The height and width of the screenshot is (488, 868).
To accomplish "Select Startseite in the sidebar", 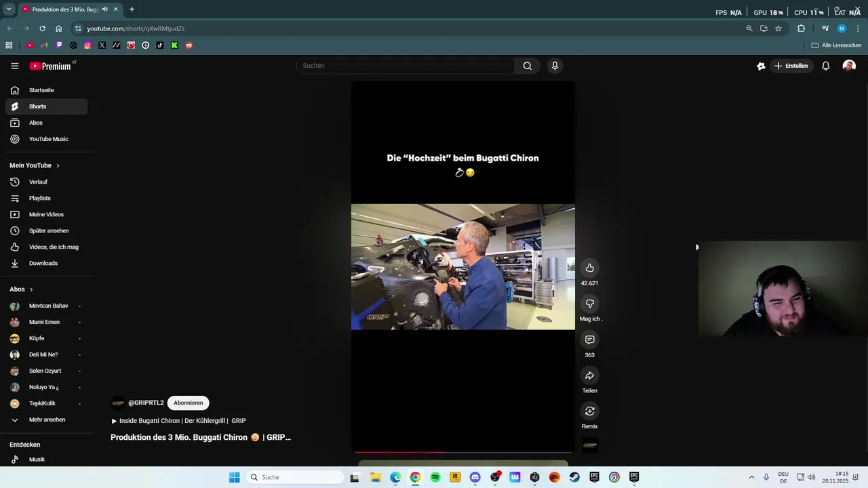I will point(46,90).
